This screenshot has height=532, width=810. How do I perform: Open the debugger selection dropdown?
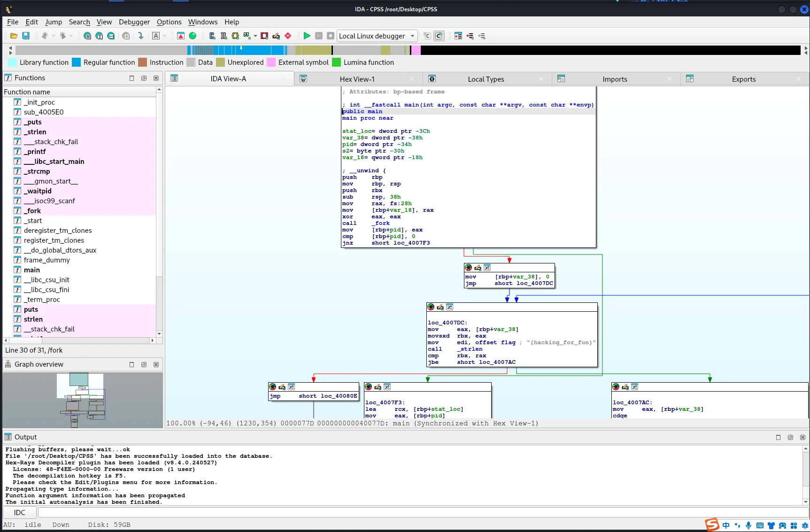[412, 36]
